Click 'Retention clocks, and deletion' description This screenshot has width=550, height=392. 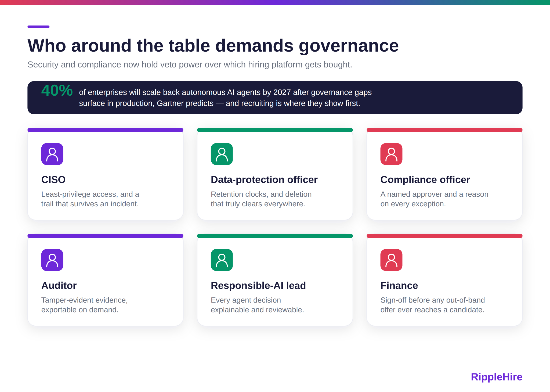coord(261,199)
